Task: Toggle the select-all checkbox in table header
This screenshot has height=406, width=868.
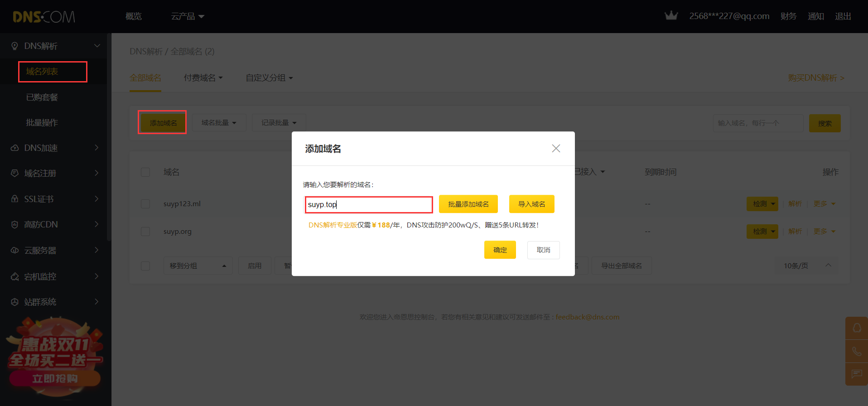Action: (145, 172)
